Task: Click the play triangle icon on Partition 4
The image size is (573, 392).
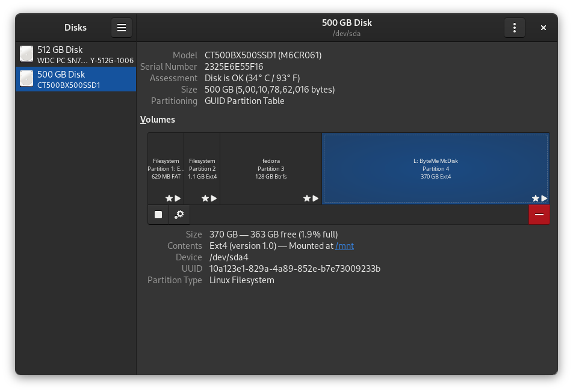Action: pos(544,198)
